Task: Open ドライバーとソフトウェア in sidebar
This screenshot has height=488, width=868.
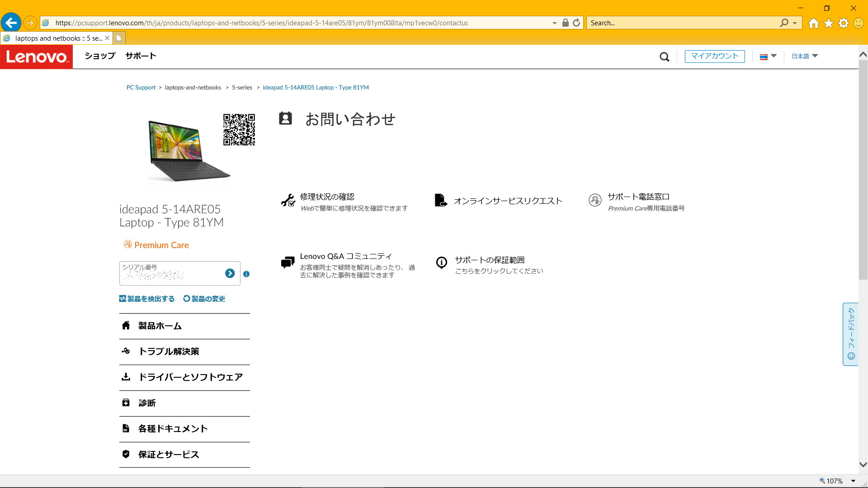Action: click(184, 377)
